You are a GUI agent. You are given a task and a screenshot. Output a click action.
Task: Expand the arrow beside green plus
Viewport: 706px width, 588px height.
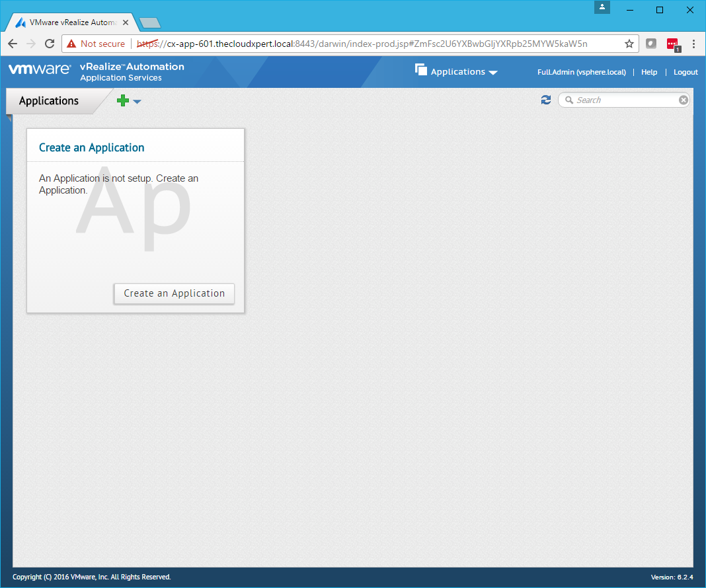137,102
